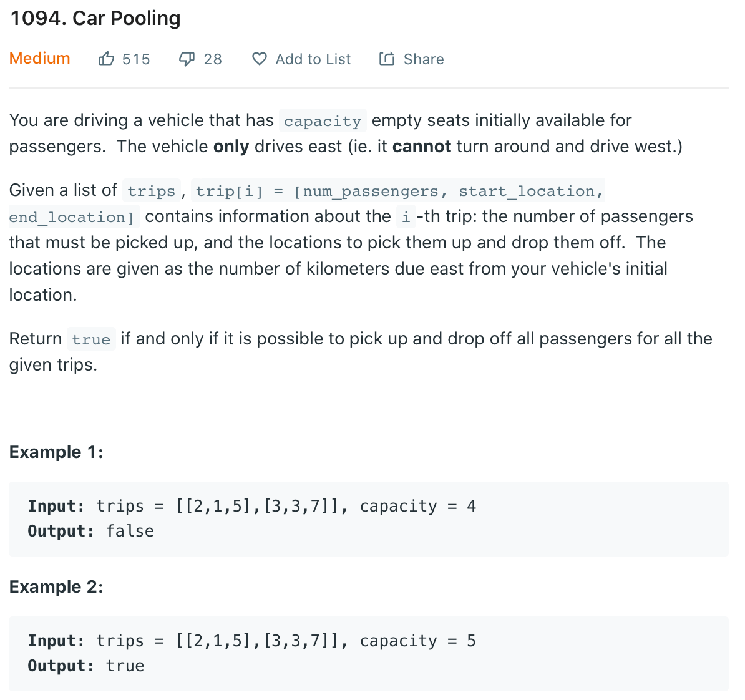Upvote the problem with the thumbs-up icon
Image resolution: width=745 pixels, height=700 pixels.
click(x=107, y=58)
